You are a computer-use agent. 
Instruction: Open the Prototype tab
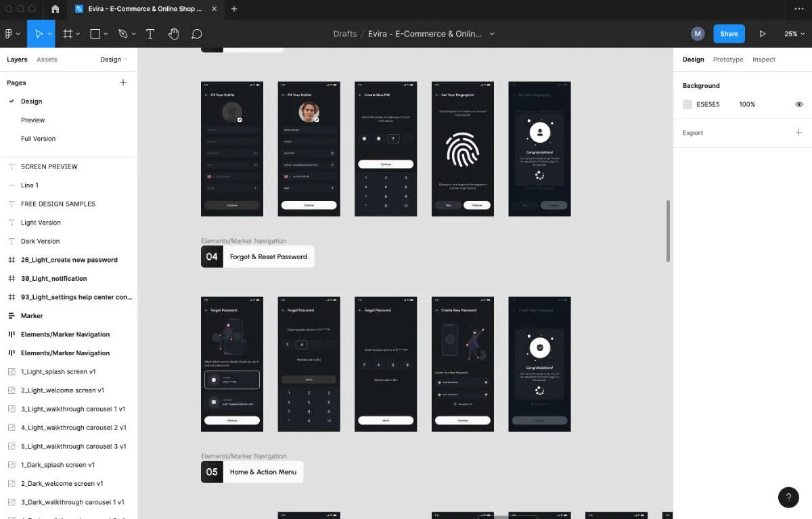[x=728, y=60]
